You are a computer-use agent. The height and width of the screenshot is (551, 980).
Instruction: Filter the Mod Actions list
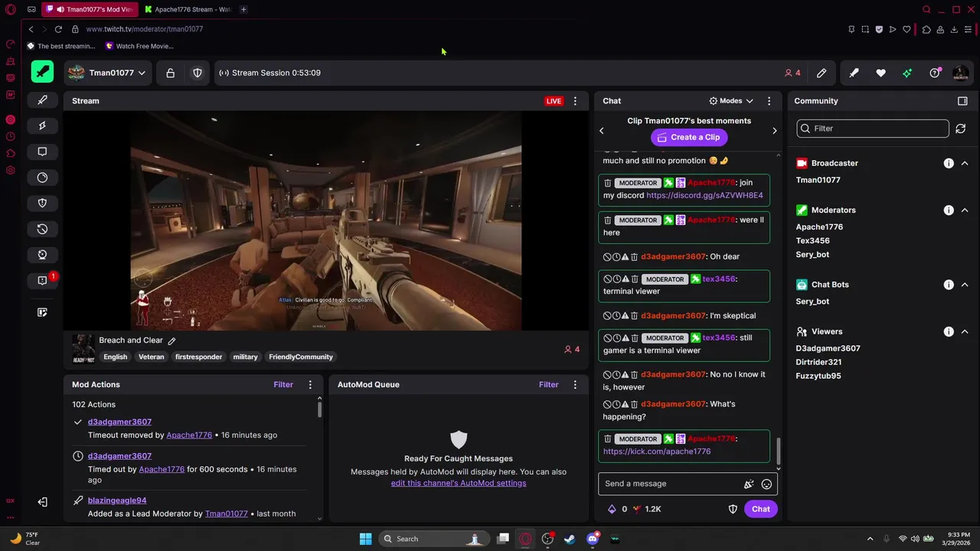[283, 385]
